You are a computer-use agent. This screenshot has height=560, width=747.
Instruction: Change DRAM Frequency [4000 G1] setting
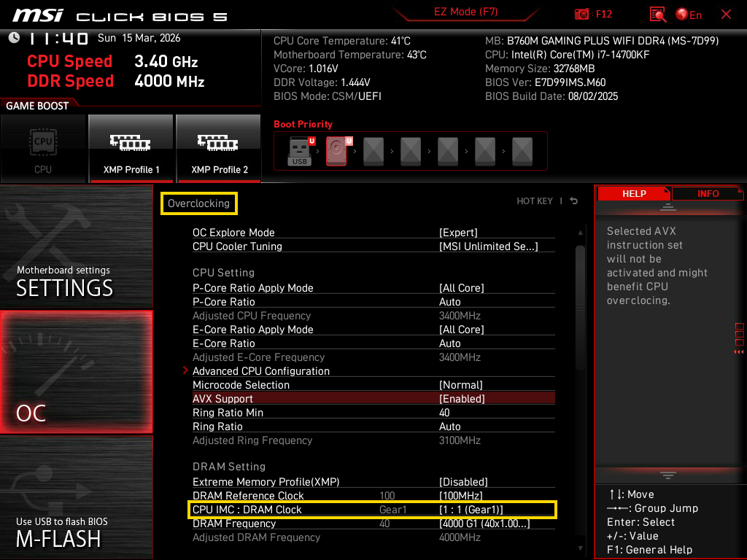[373, 524]
